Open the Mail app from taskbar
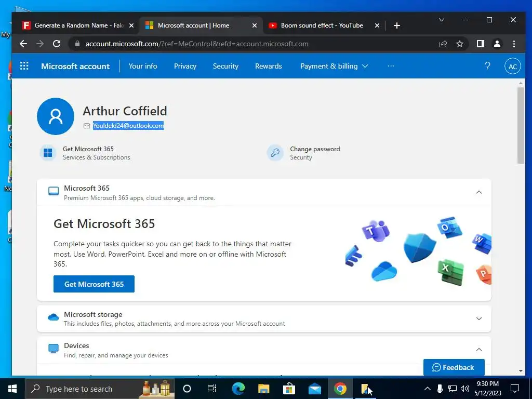 315,389
